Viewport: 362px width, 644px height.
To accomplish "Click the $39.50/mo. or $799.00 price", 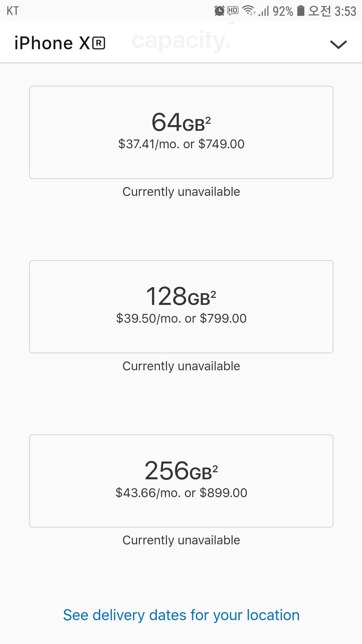I will pyautogui.click(x=181, y=318).
